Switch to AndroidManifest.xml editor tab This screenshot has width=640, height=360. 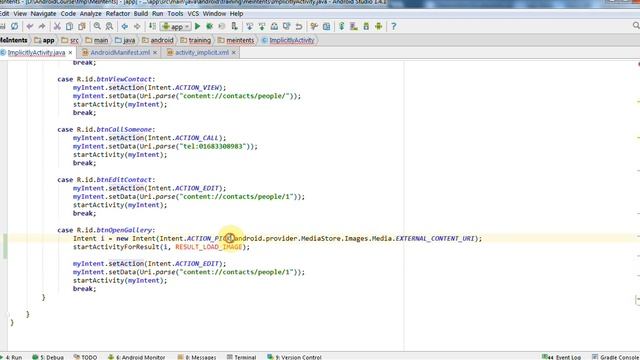[x=120, y=53]
